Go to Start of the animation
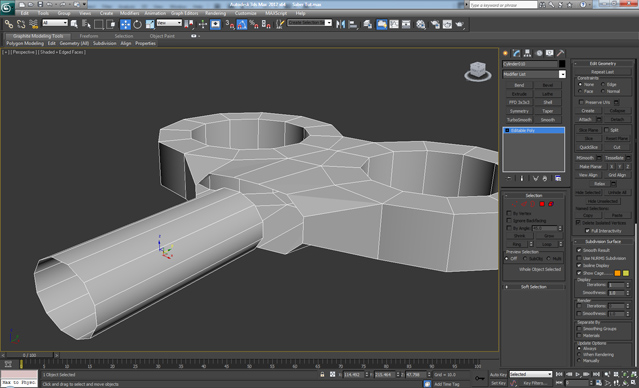Screen dimensions: 639x388 pos(560,374)
